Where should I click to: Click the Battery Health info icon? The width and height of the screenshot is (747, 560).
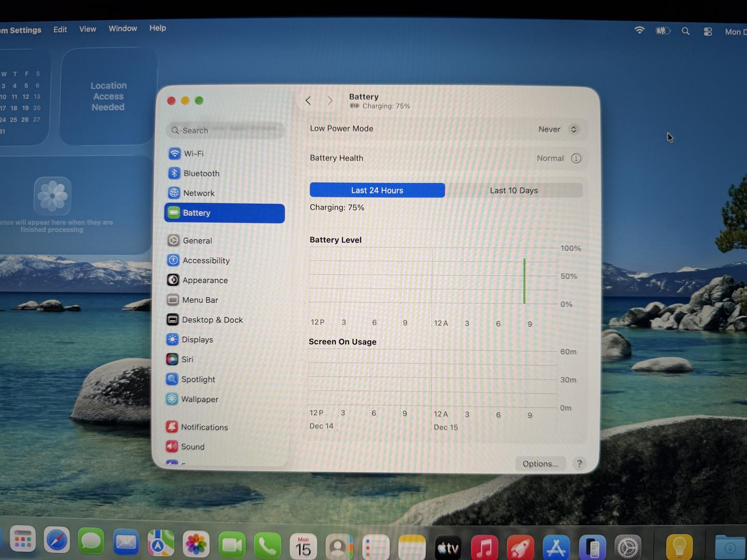point(576,158)
